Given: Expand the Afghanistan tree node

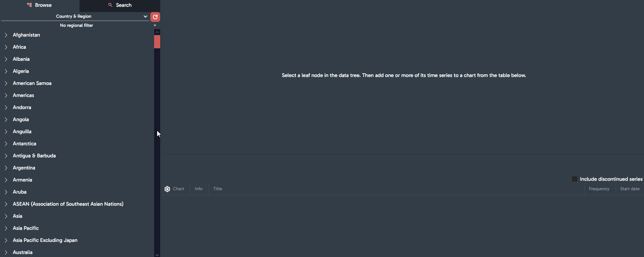Looking at the screenshot, I should click(x=6, y=35).
